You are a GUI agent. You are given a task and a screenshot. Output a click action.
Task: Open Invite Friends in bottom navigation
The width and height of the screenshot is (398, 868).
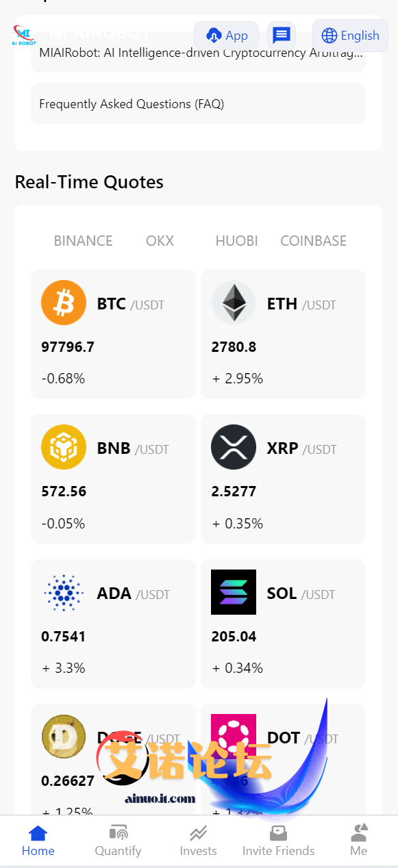point(278,841)
